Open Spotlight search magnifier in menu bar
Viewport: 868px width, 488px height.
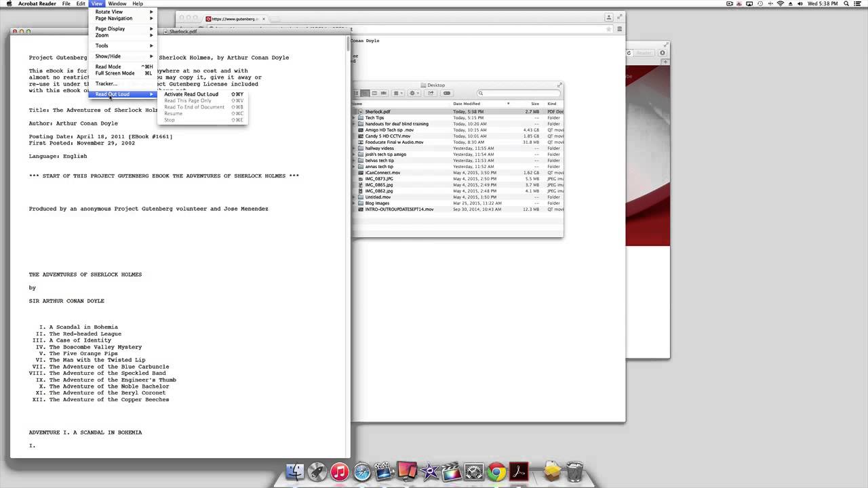(x=848, y=3)
